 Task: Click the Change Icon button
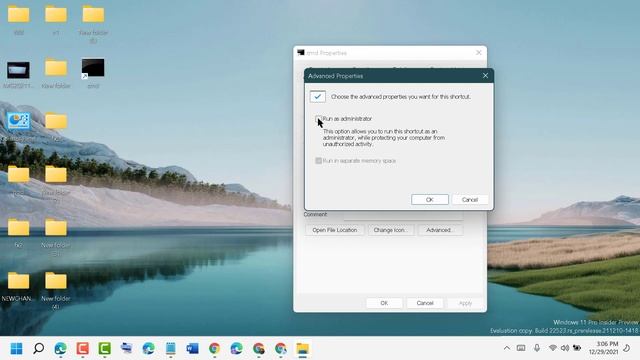point(391,230)
